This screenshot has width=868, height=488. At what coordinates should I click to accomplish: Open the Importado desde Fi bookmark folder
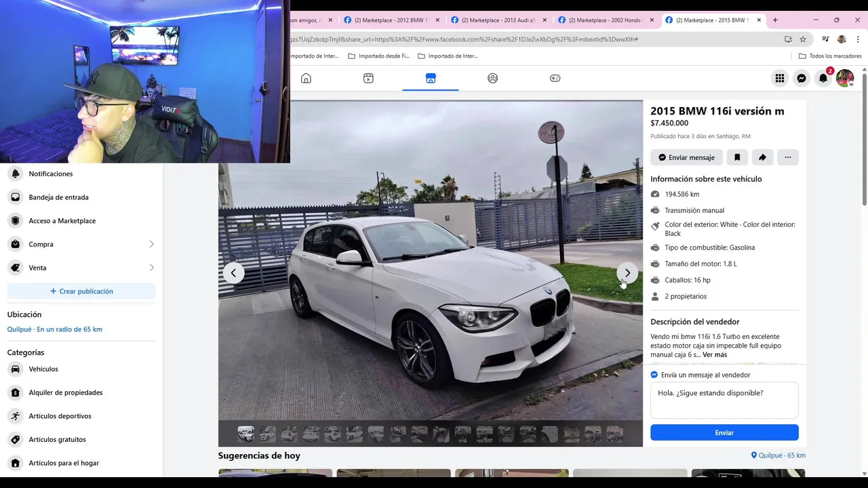[x=378, y=56]
